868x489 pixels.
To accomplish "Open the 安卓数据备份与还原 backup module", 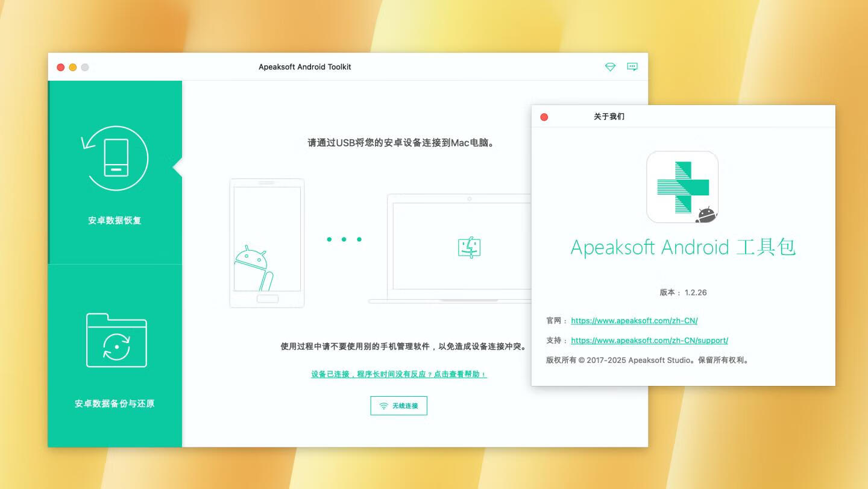I will [x=115, y=356].
